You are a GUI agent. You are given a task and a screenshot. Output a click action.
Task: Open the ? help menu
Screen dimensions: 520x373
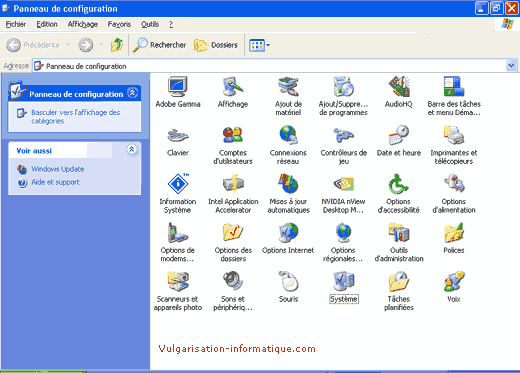coord(171,24)
